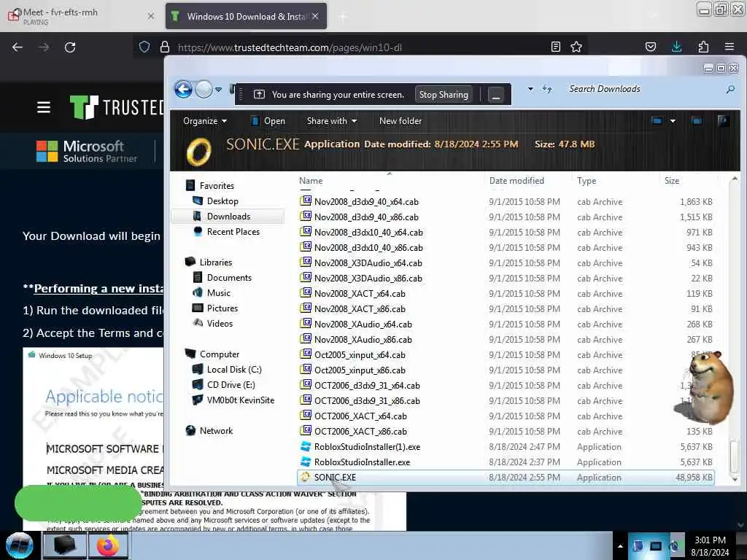
Task: Open Firefox application menu
Action: (x=729, y=47)
